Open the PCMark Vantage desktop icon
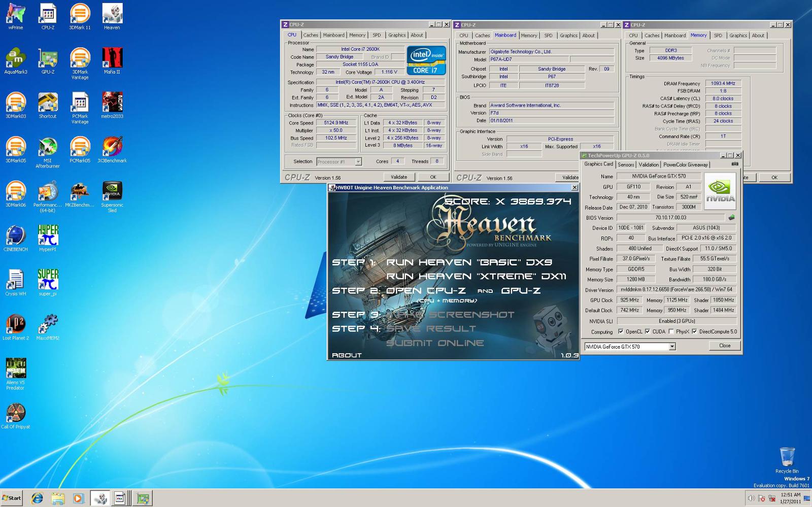The width and height of the screenshot is (812, 507). tap(80, 108)
